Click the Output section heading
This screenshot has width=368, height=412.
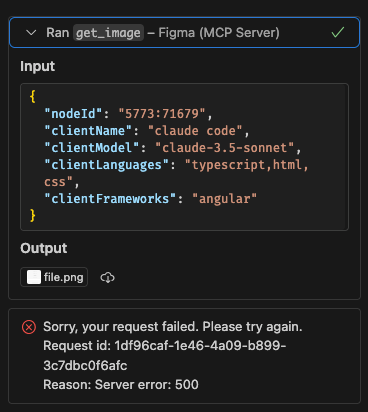[44, 248]
